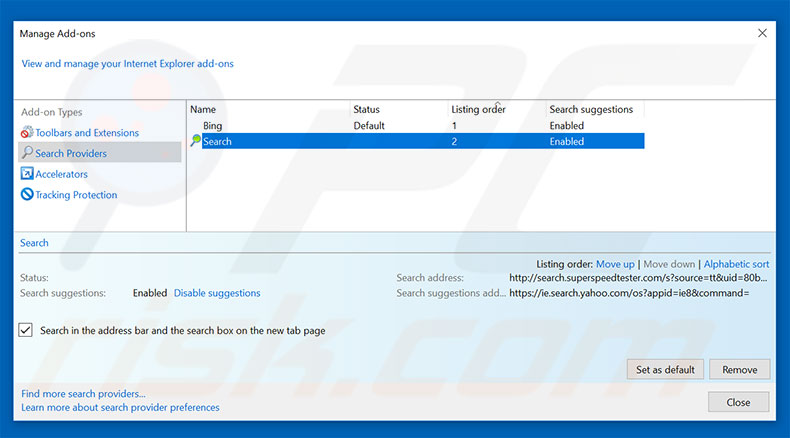
Task: Click Disable suggestions link
Action: (x=217, y=293)
